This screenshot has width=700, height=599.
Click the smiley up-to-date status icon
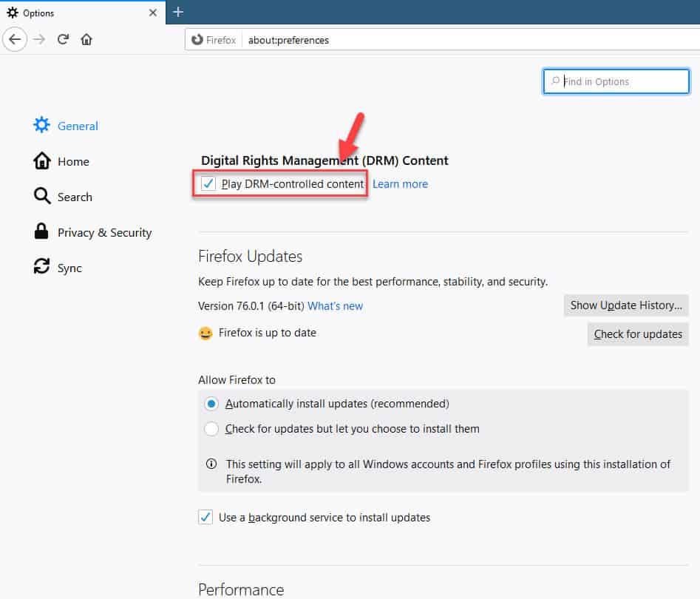click(x=205, y=334)
